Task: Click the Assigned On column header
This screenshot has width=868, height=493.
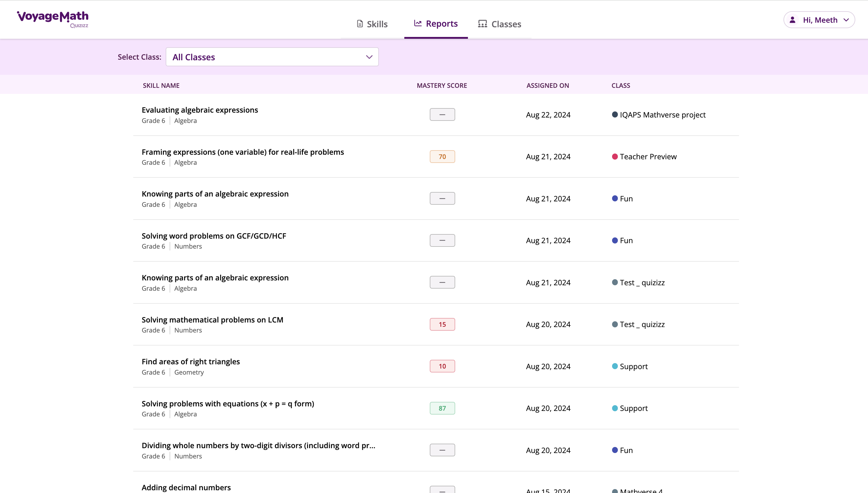Action: click(x=547, y=85)
